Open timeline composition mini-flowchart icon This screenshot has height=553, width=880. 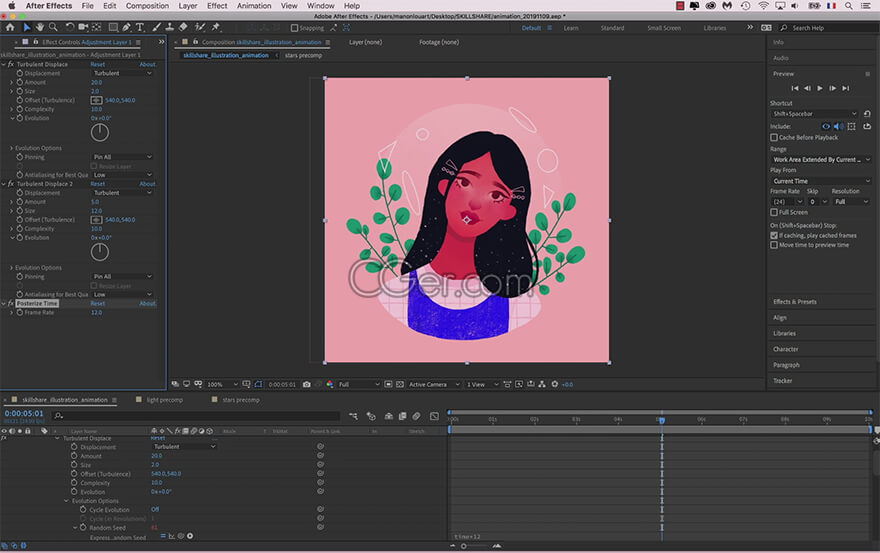click(x=353, y=416)
